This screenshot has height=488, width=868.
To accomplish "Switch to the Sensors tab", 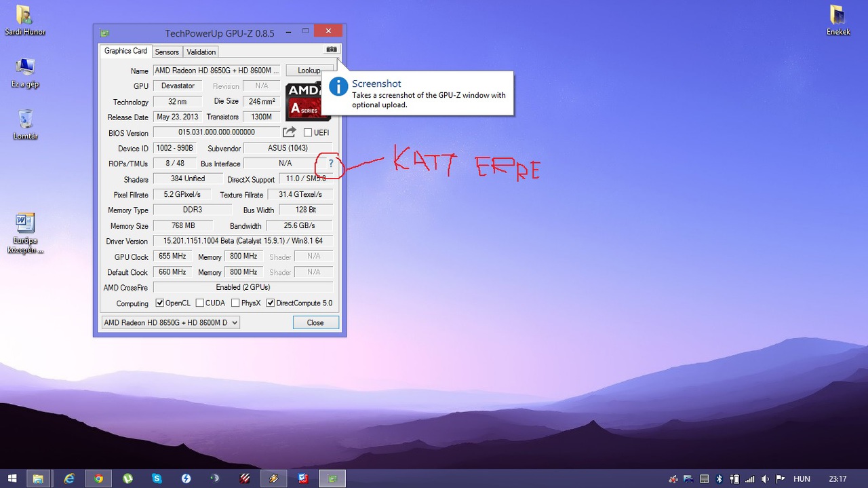I will (167, 52).
